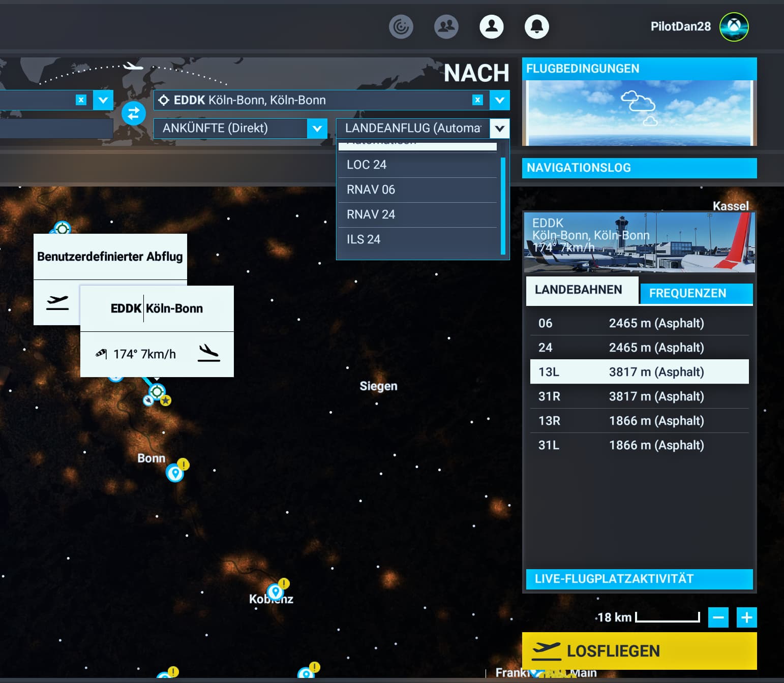Click the Koblenz map marker pin

275,592
